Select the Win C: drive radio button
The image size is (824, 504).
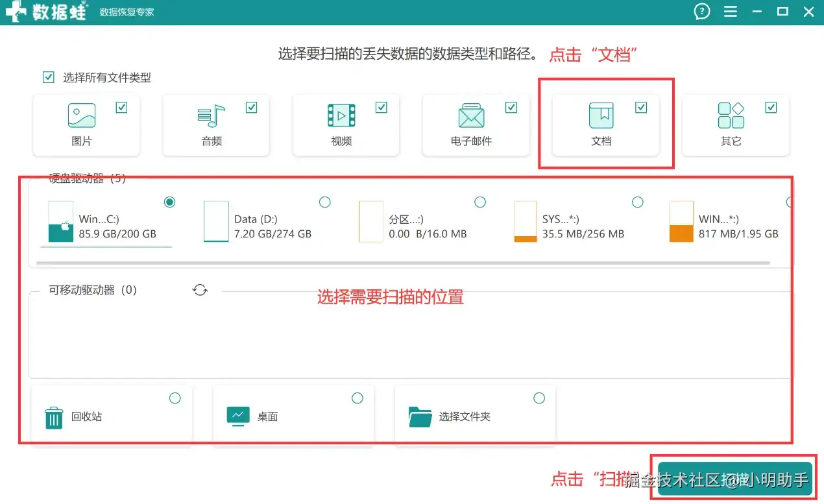(x=170, y=202)
